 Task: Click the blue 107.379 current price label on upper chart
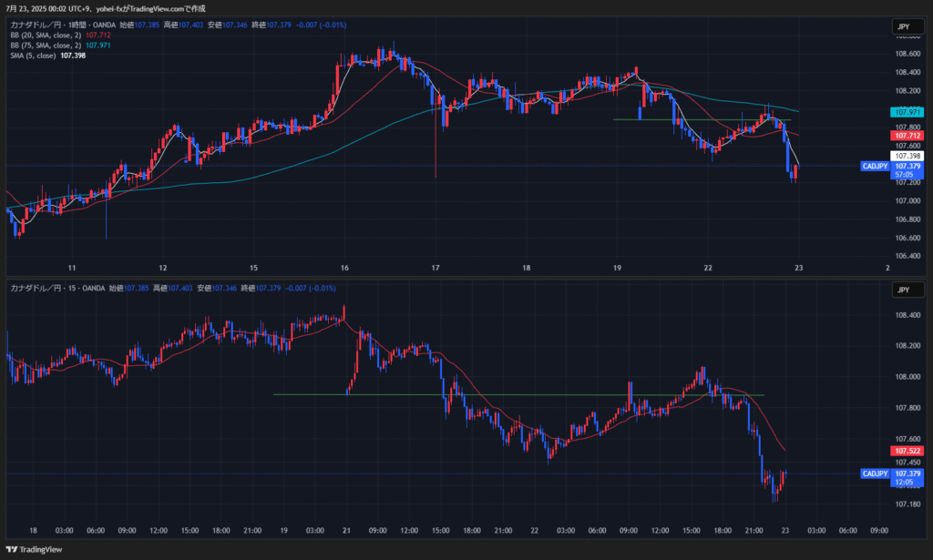tap(907, 167)
